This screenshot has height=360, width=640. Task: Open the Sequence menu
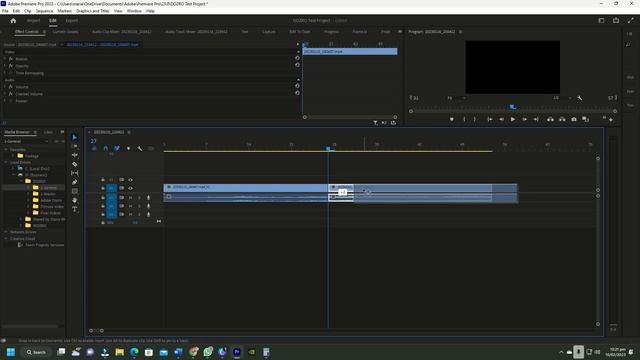click(x=44, y=11)
